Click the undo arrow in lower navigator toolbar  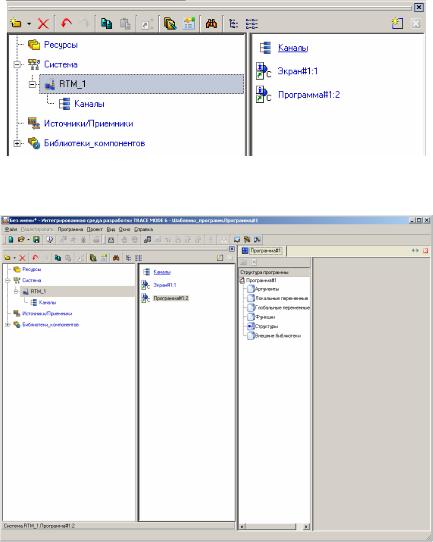[35, 258]
